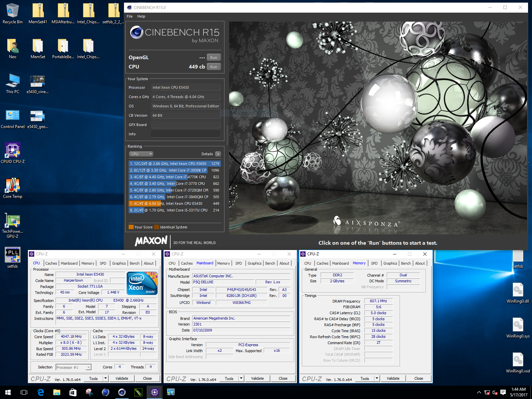The height and width of the screenshot is (399, 532).
Task: Launch the CPUID CPU-Z desktop shortcut
Action: click(x=13, y=153)
